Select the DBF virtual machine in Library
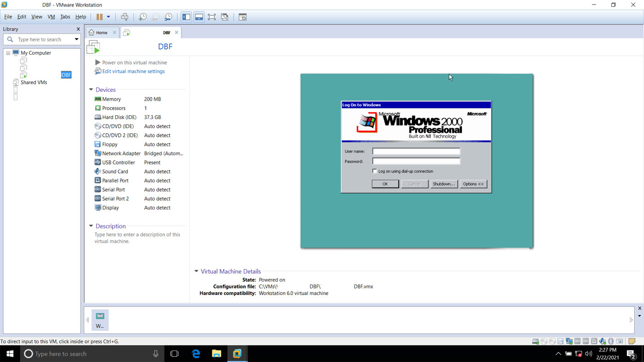This screenshot has height=362, width=644. (66, 75)
